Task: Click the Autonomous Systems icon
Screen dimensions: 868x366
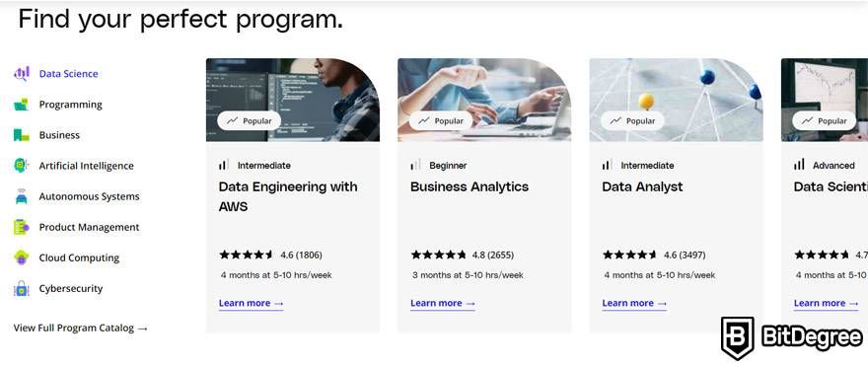Action: point(21,196)
